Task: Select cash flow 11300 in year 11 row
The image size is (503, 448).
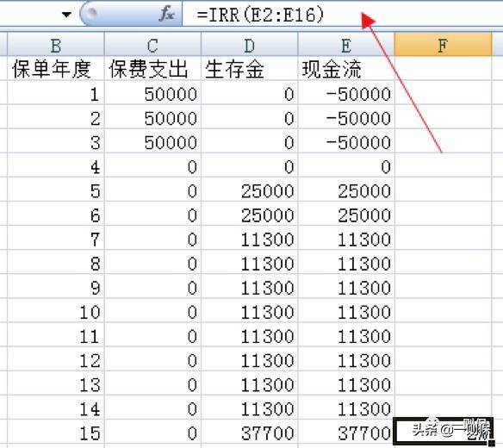Action: point(346,334)
